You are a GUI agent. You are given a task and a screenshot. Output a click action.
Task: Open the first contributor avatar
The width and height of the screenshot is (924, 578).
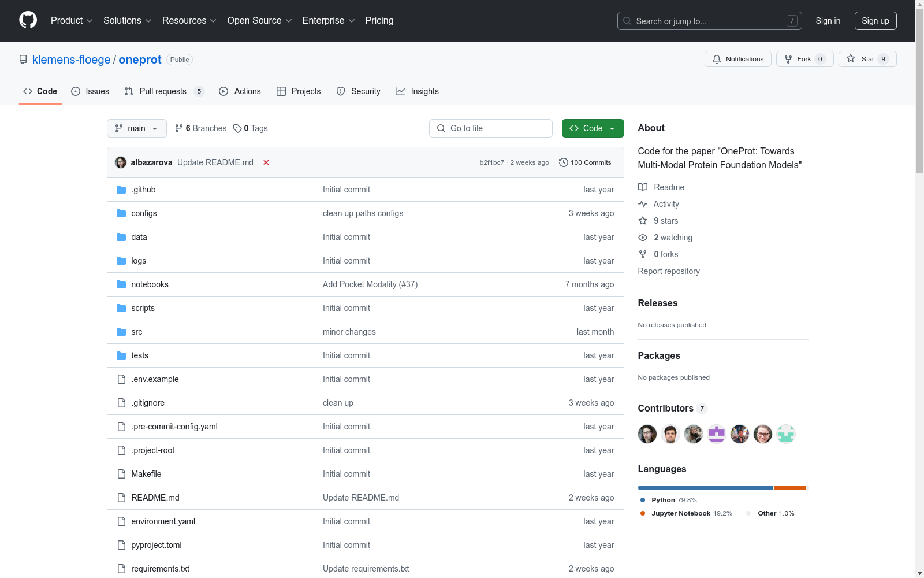[647, 434]
